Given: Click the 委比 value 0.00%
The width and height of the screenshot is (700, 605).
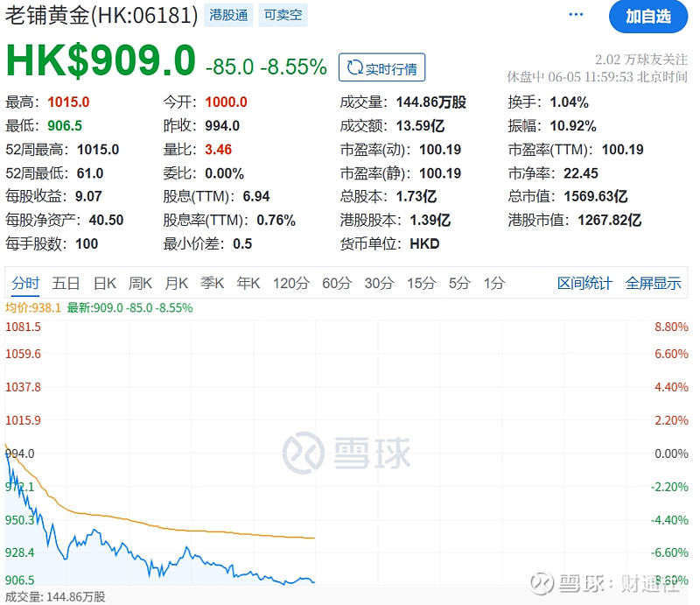Looking at the screenshot, I should tap(225, 173).
